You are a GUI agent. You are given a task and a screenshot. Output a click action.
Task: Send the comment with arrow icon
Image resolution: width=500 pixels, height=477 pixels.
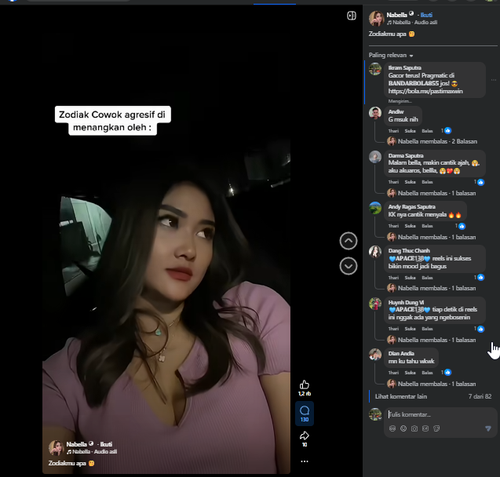pos(488,429)
